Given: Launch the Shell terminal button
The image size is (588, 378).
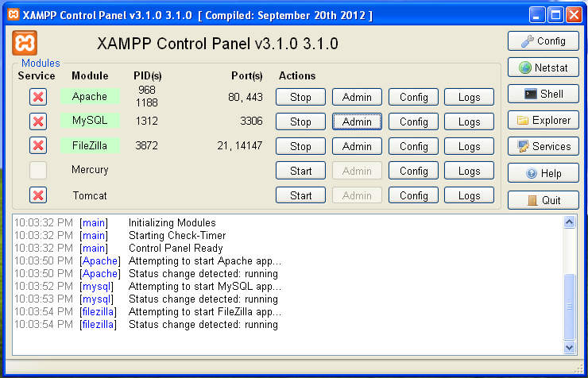Looking at the screenshot, I should coord(543,94).
